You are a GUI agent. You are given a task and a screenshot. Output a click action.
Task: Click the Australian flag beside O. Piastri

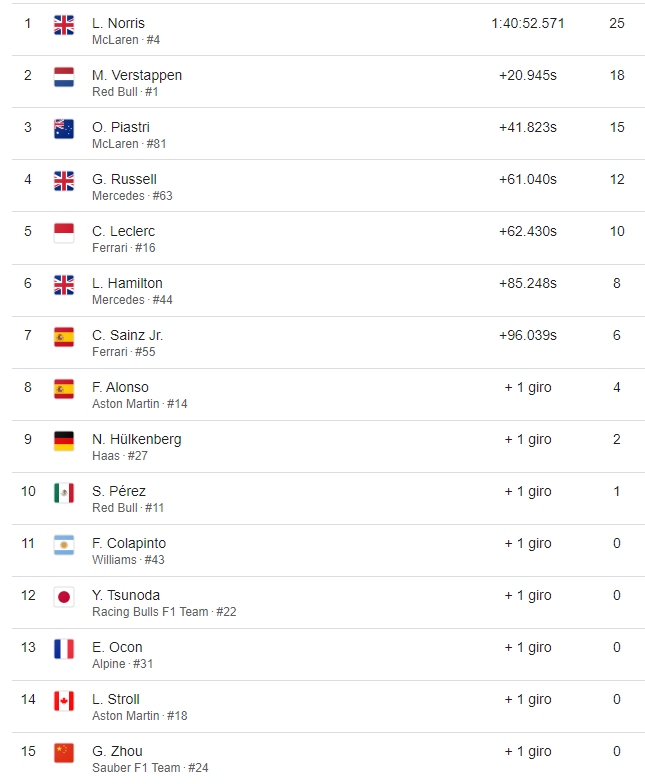tap(64, 129)
